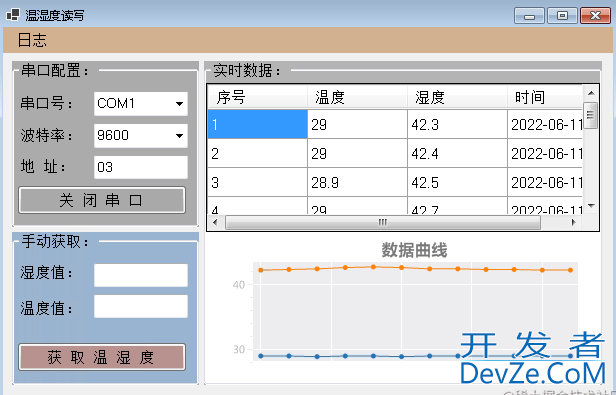
Task: Click the first blue temperature point on chart
Action: click(261, 356)
